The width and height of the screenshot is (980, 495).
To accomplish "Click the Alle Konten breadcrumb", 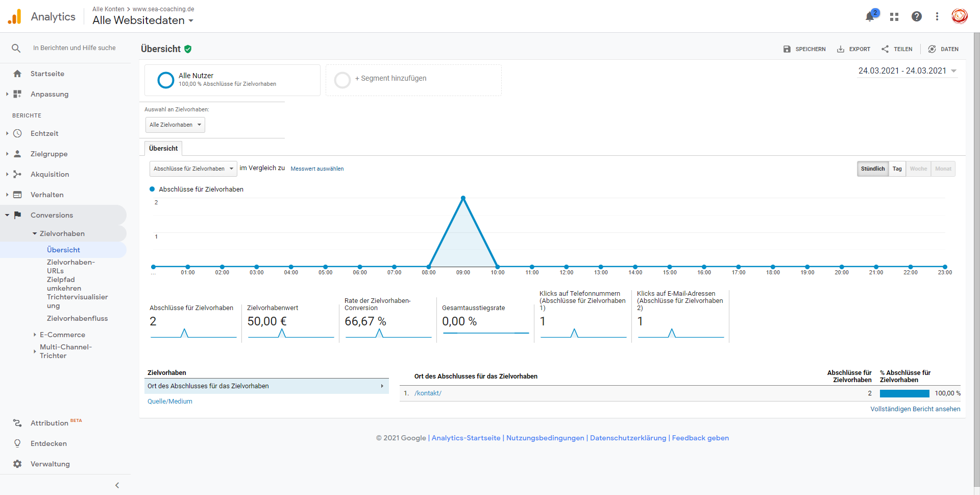I will pyautogui.click(x=108, y=9).
